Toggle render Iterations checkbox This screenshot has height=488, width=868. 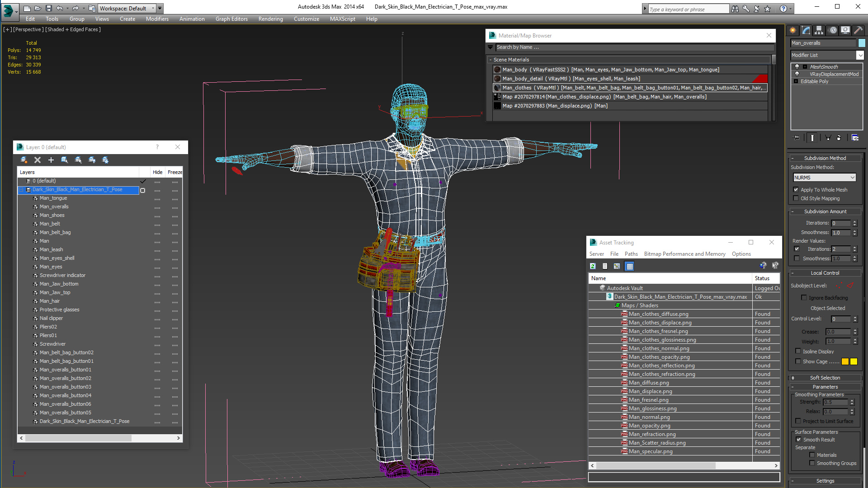pos(797,249)
